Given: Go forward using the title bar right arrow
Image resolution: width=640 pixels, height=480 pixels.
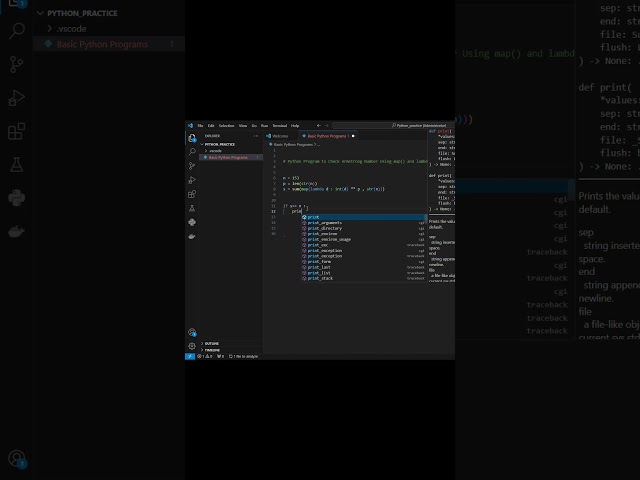Looking at the screenshot, I should (x=326, y=125).
